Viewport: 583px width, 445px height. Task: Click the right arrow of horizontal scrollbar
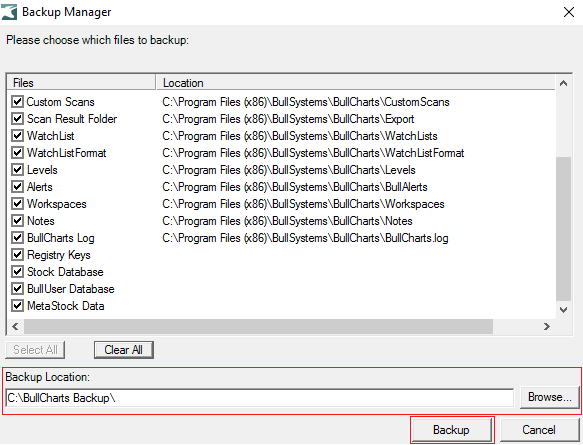coord(546,326)
